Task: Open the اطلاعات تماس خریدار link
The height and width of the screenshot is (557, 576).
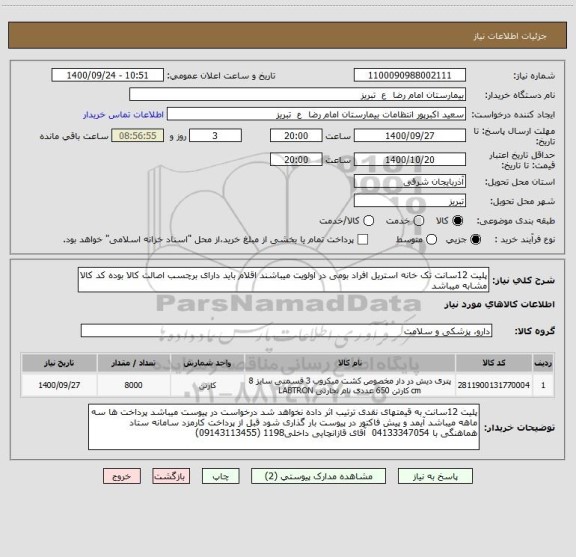Action: pyautogui.click(x=123, y=115)
